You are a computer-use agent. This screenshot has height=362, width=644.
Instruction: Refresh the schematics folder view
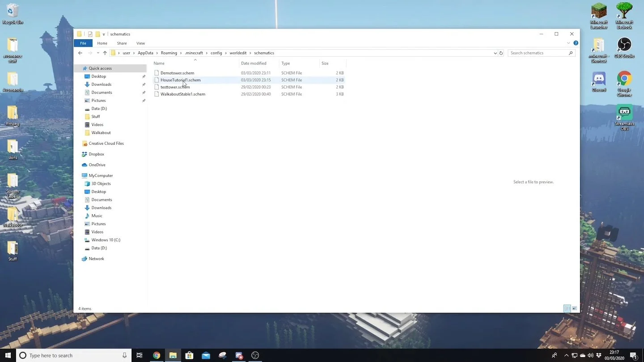[501, 53]
